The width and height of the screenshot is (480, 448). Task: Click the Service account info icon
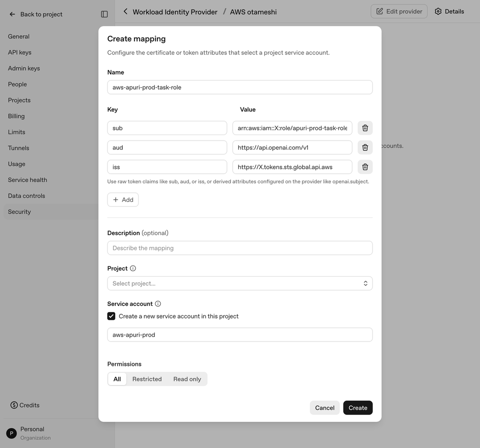[158, 304]
